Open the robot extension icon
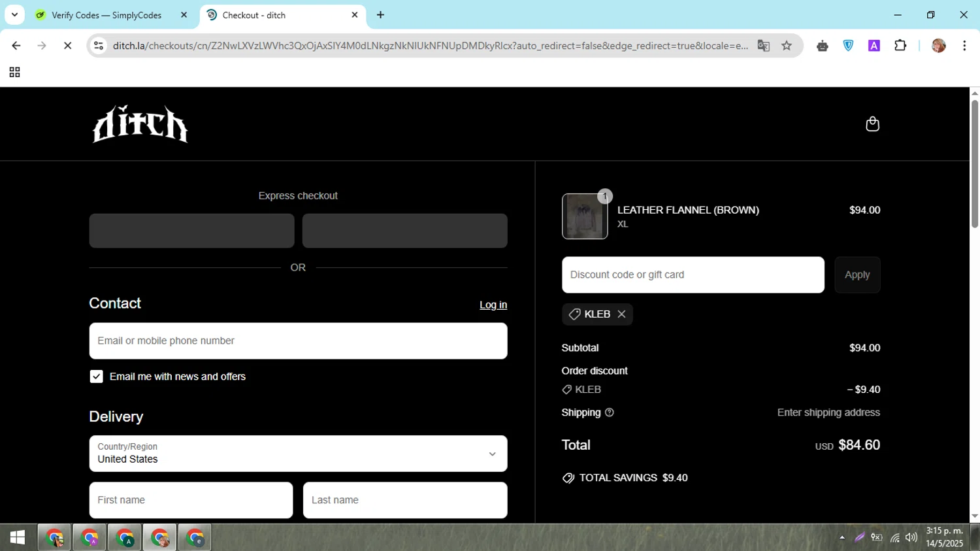 pos(823,46)
